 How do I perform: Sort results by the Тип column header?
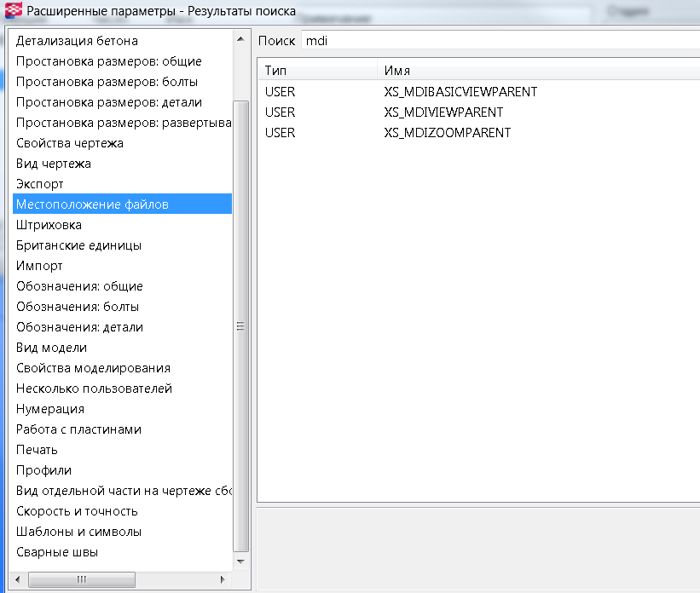click(x=317, y=71)
